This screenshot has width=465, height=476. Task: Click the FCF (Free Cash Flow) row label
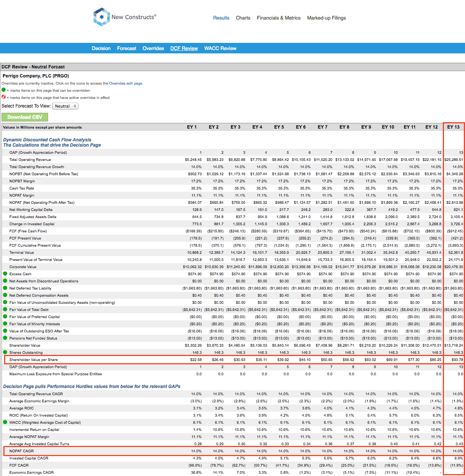click(x=28, y=231)
